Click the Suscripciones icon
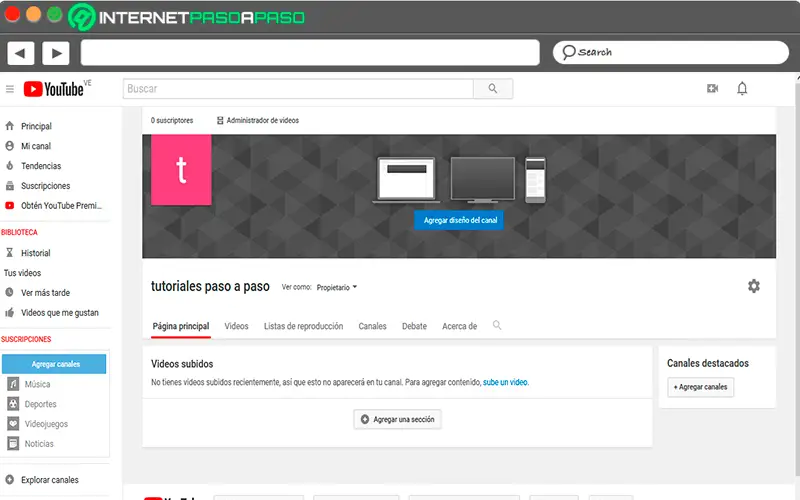The image size is (800, 500). coord(9,186)
